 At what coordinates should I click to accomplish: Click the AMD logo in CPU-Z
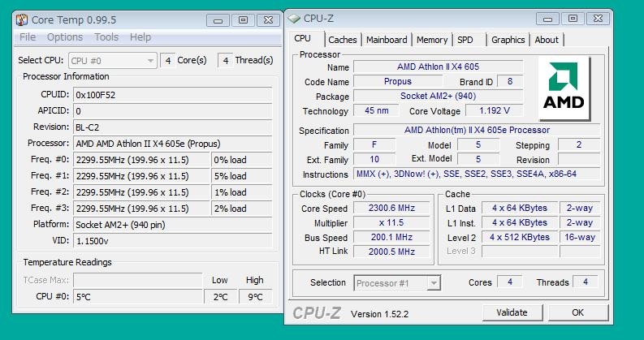(564, 88)
